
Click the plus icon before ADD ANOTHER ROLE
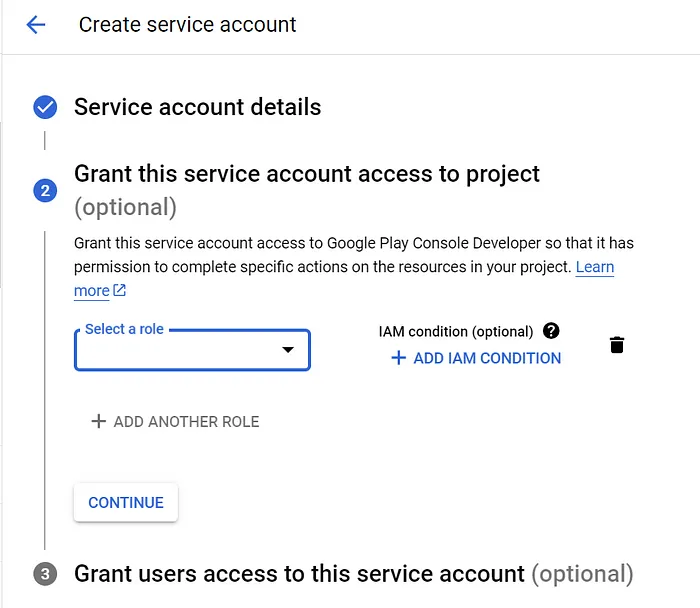coord(98,422)
